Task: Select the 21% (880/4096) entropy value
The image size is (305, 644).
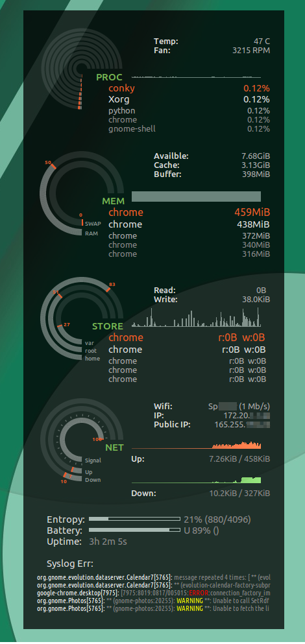Action: tap(217, 519)
